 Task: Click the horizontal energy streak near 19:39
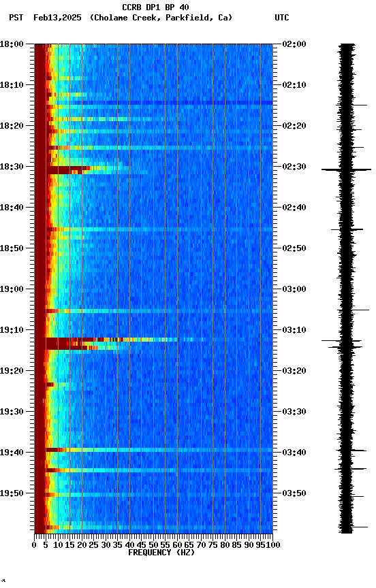(x=159, y=450)
